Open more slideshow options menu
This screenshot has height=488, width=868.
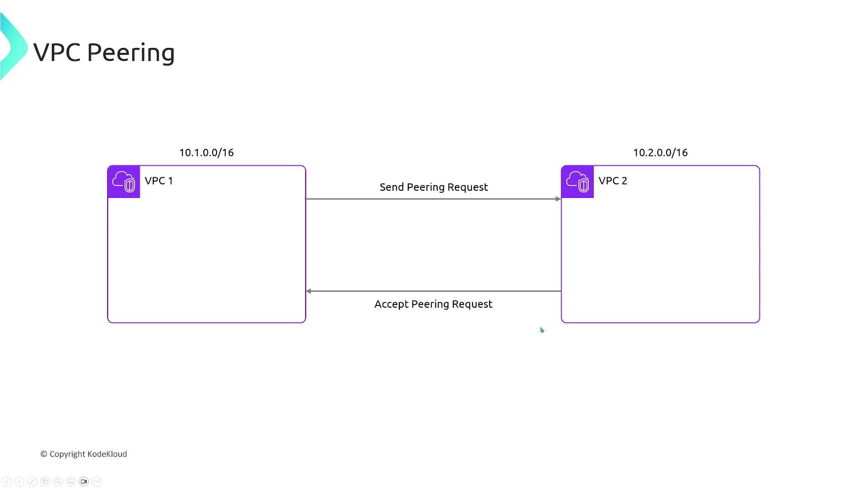96,482
